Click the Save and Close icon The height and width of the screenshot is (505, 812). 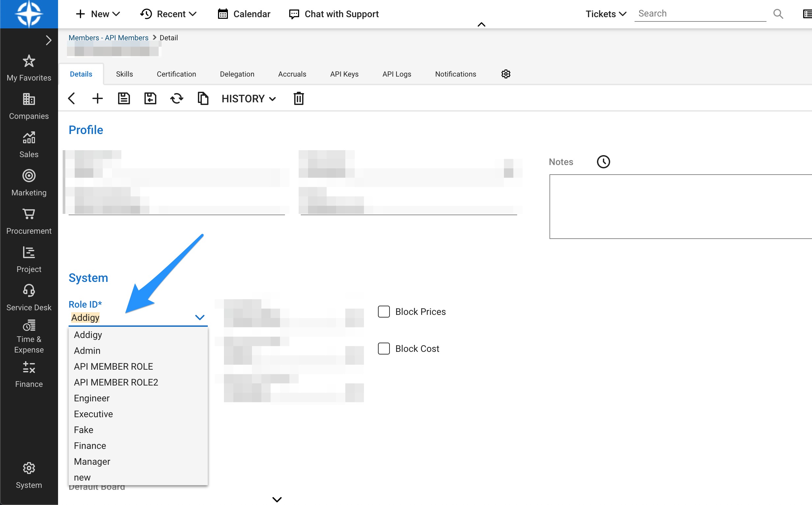click(x=150, y=99)
